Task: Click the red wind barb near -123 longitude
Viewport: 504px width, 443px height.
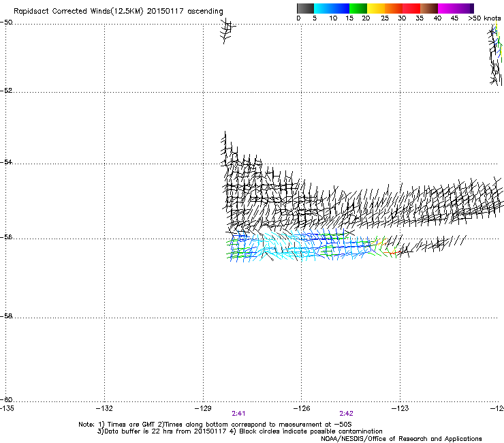Action: click(392, 253)
